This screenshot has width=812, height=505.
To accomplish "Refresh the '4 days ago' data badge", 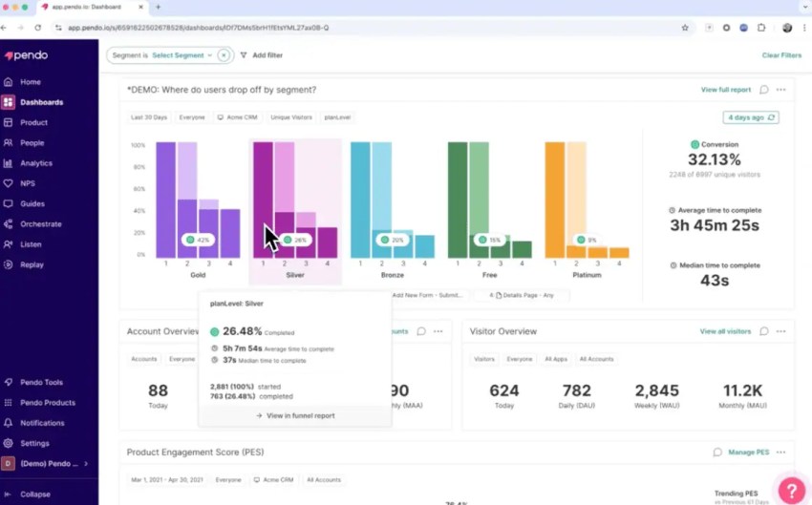I will pos(751,117).
